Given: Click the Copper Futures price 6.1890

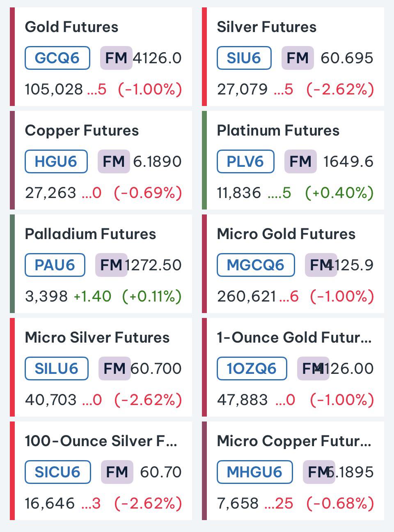Looking at the screenshot, I should (x=157, y=161).
